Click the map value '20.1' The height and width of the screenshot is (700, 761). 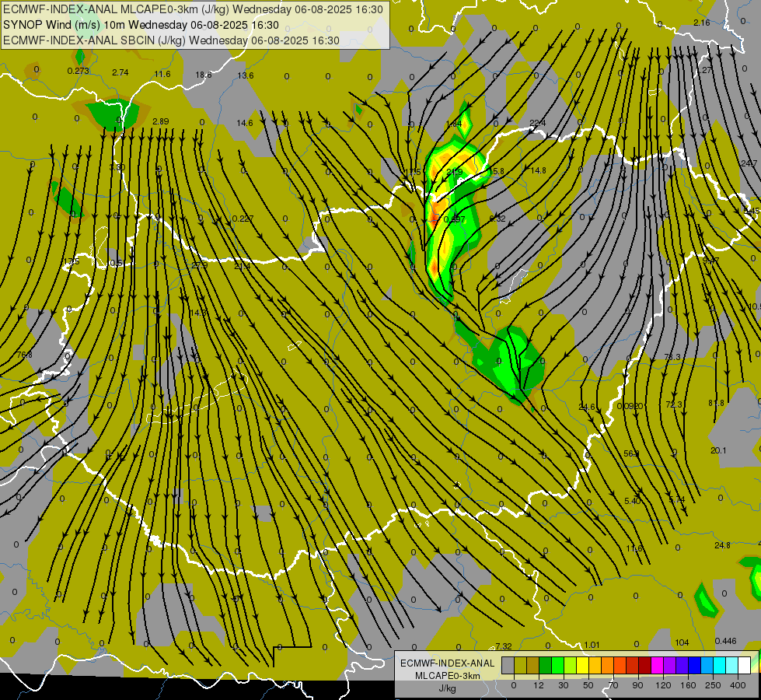click(x=718, y=450)
